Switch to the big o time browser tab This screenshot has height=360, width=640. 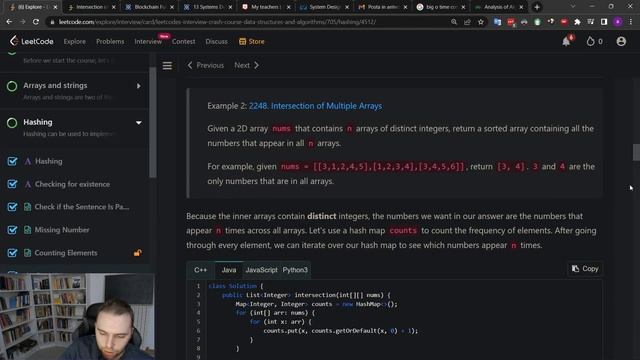click(x=440, y=7)
